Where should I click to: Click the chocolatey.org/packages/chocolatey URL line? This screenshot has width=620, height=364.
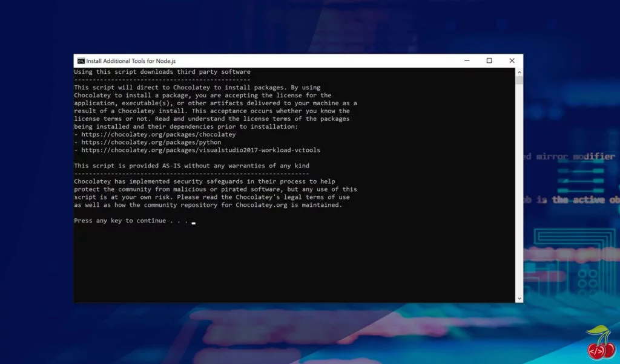pyautogui.click(x=155, y=134)
